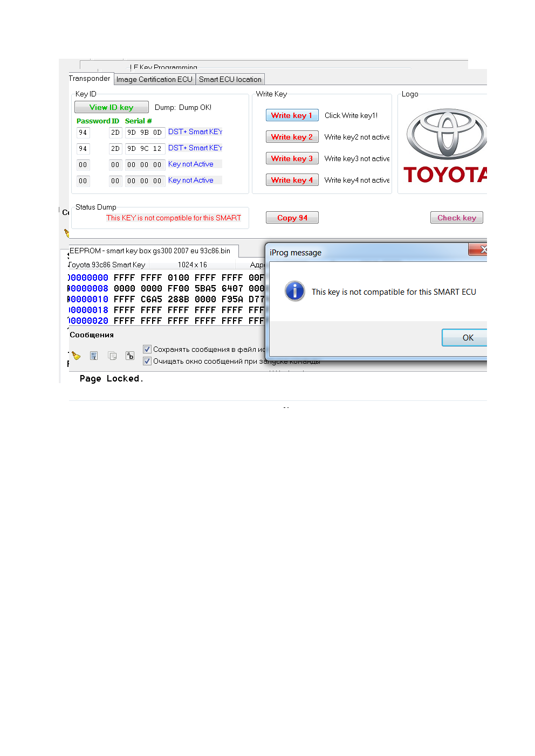Click the Write key 4 button
The width and height of the screenshot is (535, 756).
292,180
